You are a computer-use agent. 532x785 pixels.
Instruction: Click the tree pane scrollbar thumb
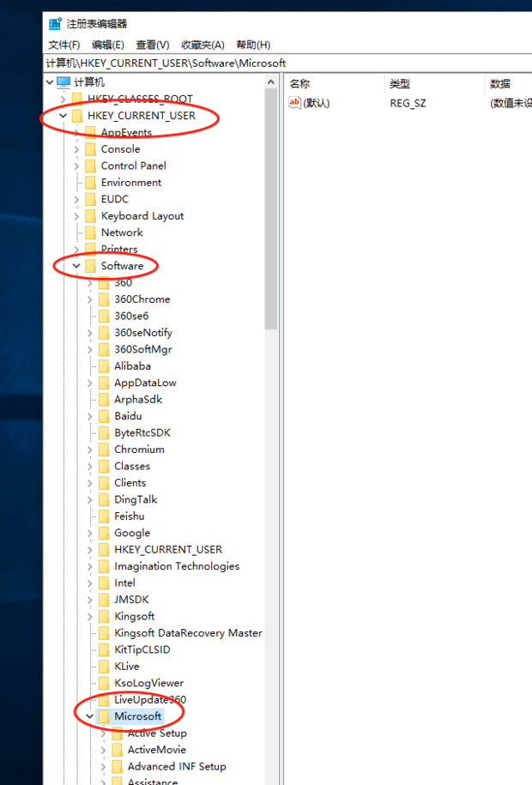pyautogui.click(x=271, y=208)
